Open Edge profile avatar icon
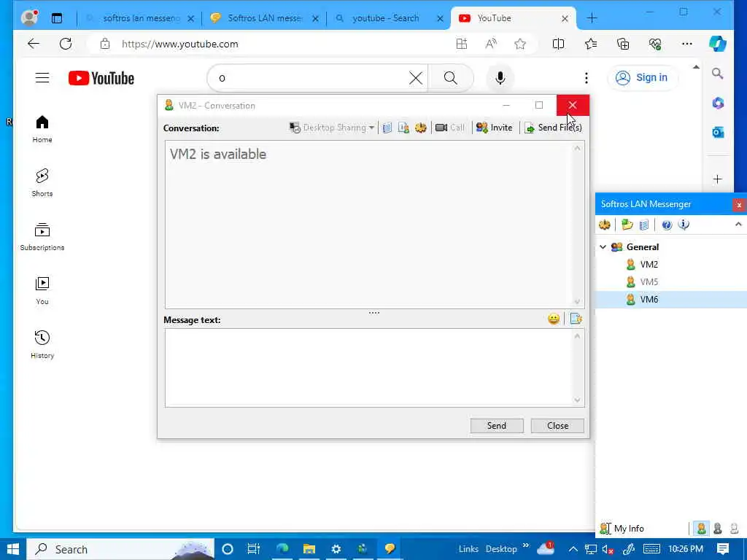Screen dimensions: 747x560 [x=29, y=18]
